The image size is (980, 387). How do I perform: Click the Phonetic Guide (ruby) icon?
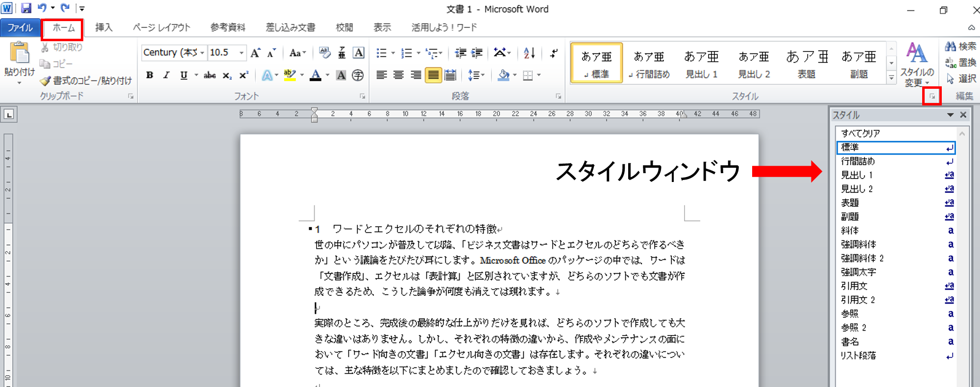point(342,52)
